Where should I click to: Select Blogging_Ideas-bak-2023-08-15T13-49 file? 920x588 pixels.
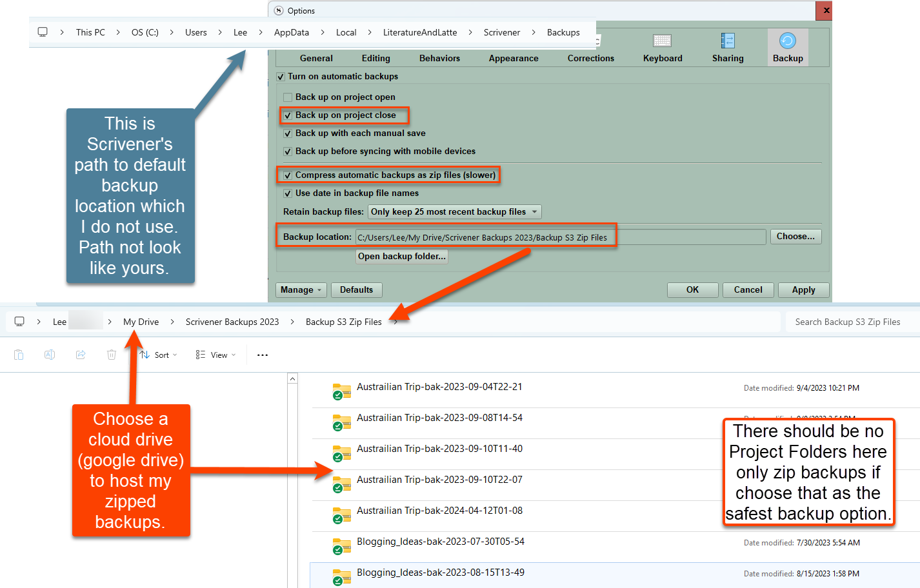(441, 573)
